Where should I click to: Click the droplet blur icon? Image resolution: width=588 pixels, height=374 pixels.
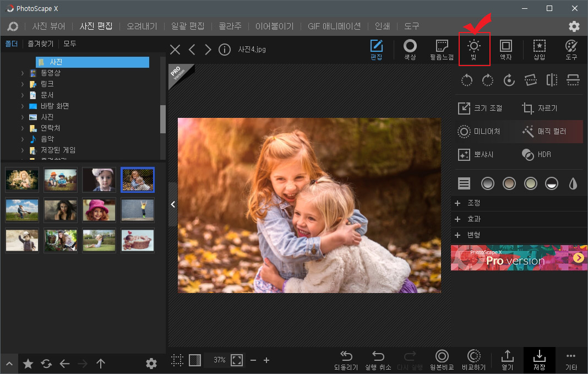[x=573, y=183]
